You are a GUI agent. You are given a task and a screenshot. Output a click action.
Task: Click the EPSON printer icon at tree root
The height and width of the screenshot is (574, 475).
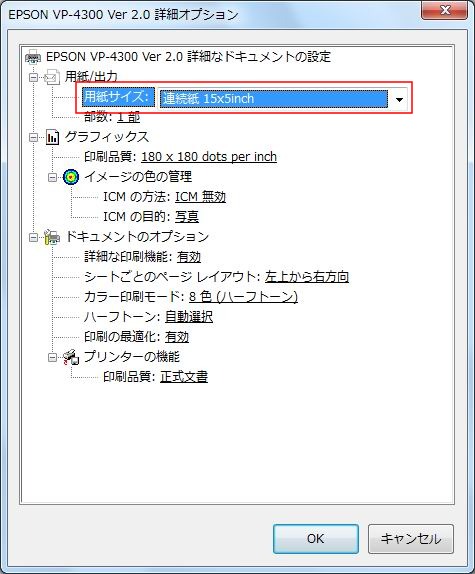(x=33, y=57)
